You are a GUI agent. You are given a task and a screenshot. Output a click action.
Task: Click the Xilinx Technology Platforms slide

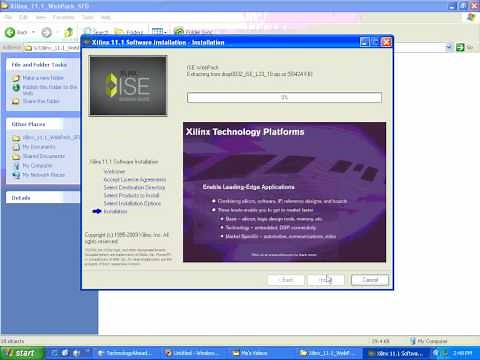[284, 192]
